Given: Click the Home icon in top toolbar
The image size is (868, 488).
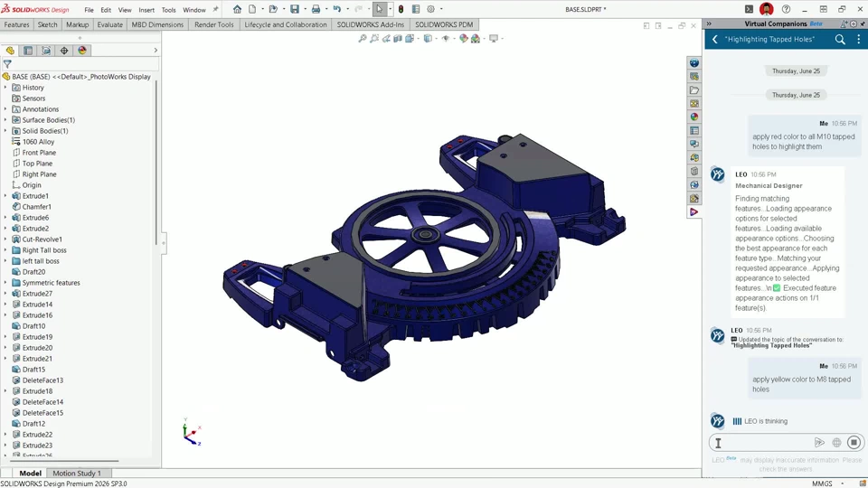Looking at the screenshot, I should (x=237, y=9).
